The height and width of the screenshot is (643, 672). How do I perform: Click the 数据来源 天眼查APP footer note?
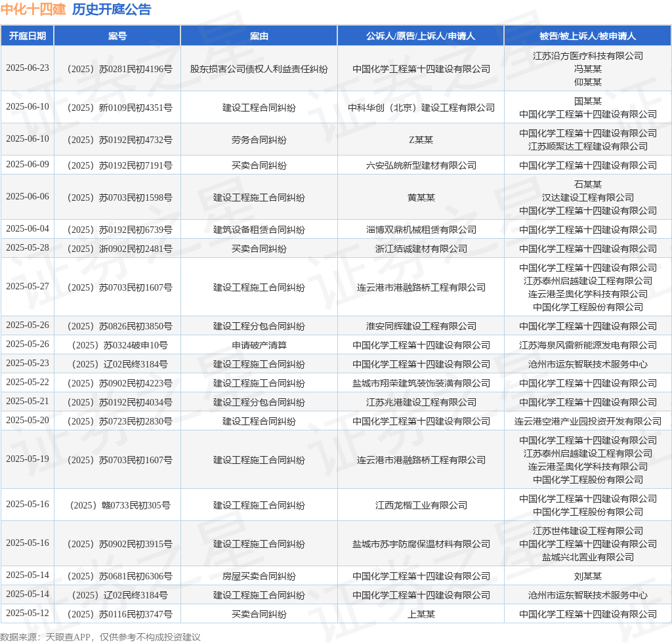click(100, 637)
